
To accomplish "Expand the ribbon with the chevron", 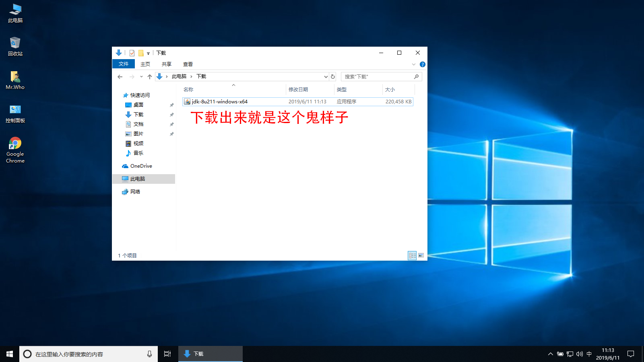I will click(x=414, y=64).
